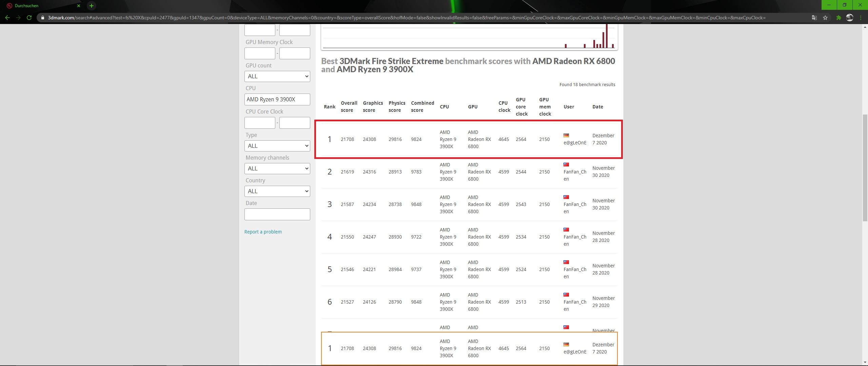
Task: Click the flag icon in rank 4 row
Action: point(566,229)
